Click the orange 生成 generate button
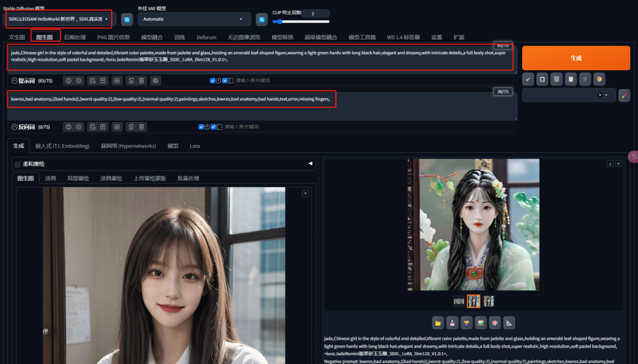Image resolution: width=638 pixels, height=364 pixels. coord(575,58)
